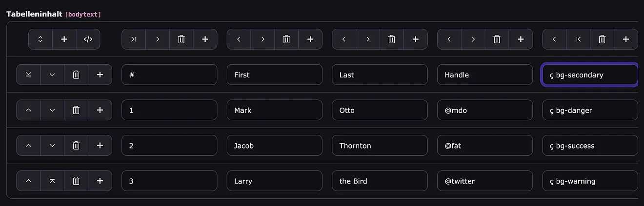Move the 'Last' column to the right
Viewport: 644px width, 206px height.
tap(368, 39)
